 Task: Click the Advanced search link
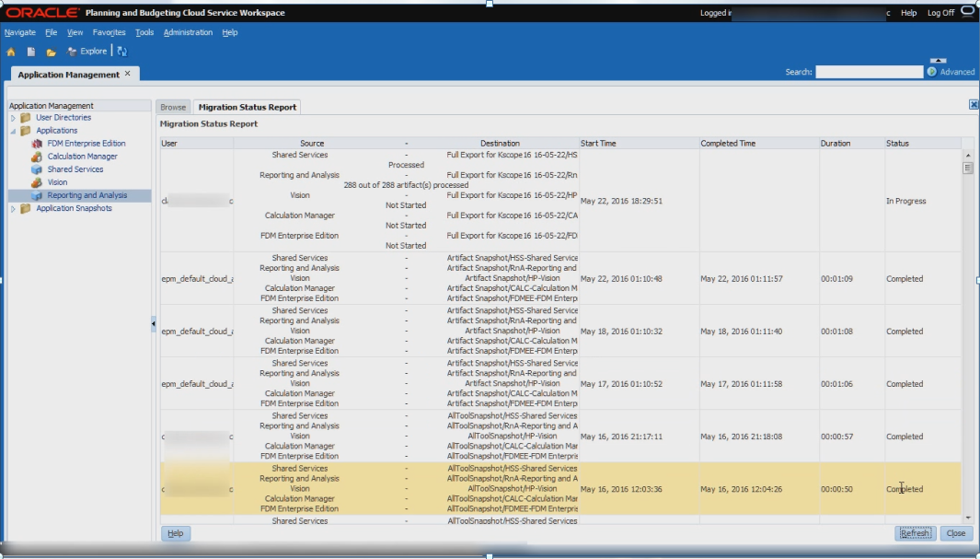pos(958,72)
